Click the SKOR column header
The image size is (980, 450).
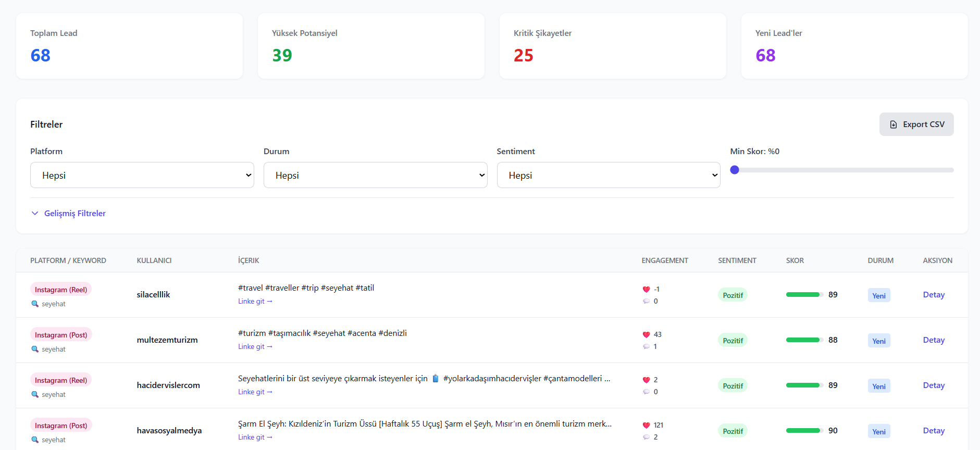pyautogui.click(x=795, y=260)
